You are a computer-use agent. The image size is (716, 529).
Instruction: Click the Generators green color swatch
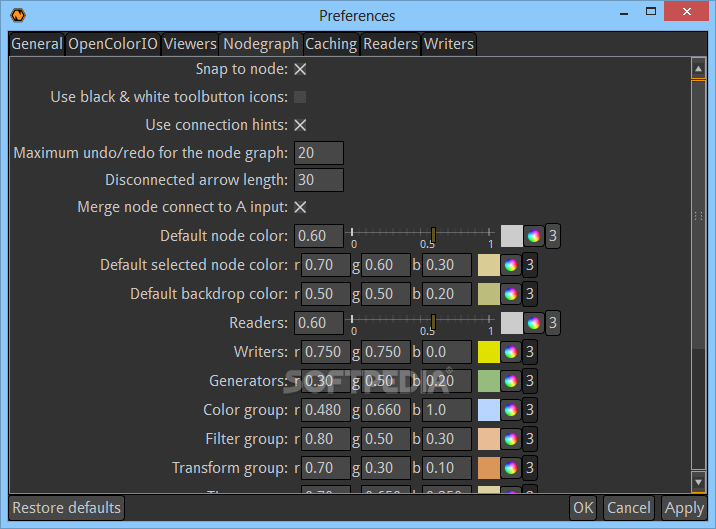(489, 381)
